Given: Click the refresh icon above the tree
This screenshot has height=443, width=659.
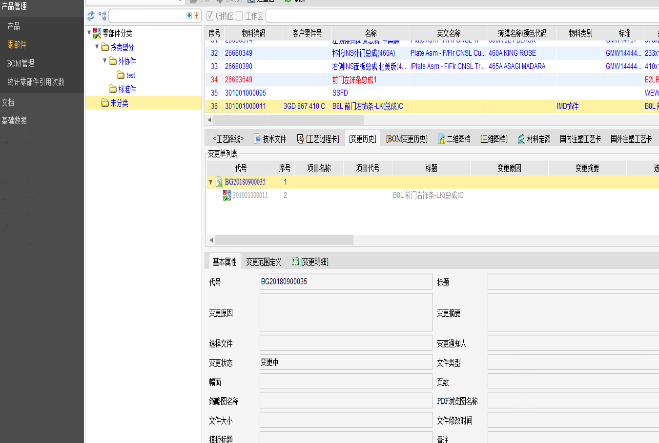Looking at the screenshot, I should 91,16.
